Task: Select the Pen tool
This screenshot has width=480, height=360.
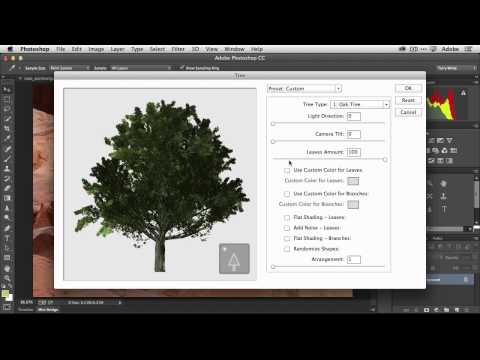Action: (x=7, y=228)
